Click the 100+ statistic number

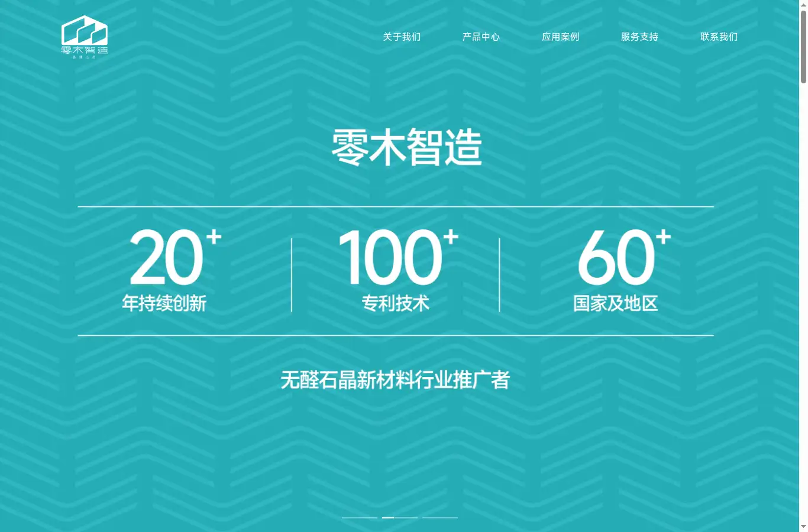[398, 257]
